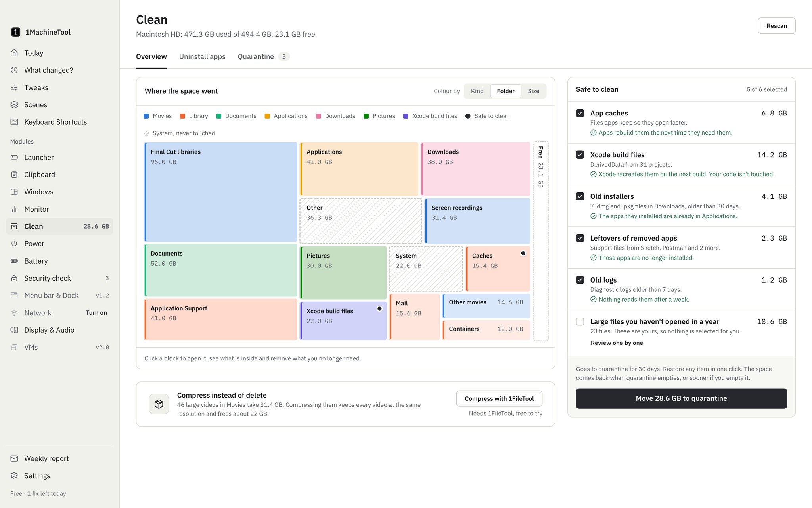
Task: Switch to the Uninstall apps tab
Action: click(202, 56)
